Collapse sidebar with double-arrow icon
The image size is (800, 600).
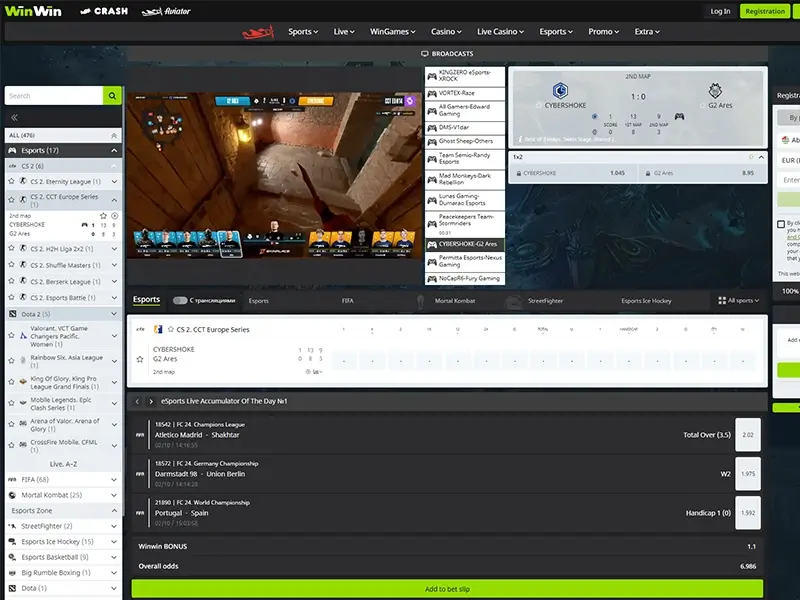point(14,117)
